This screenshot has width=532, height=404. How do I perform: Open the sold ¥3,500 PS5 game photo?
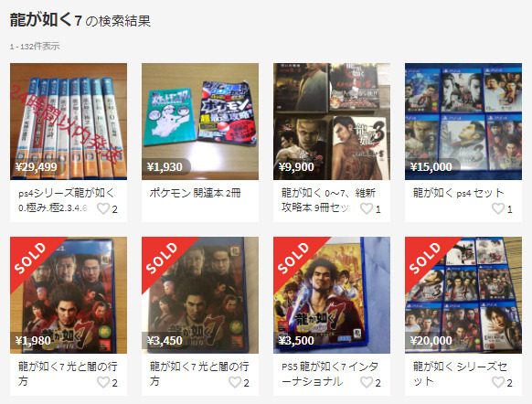click(332, 295)
